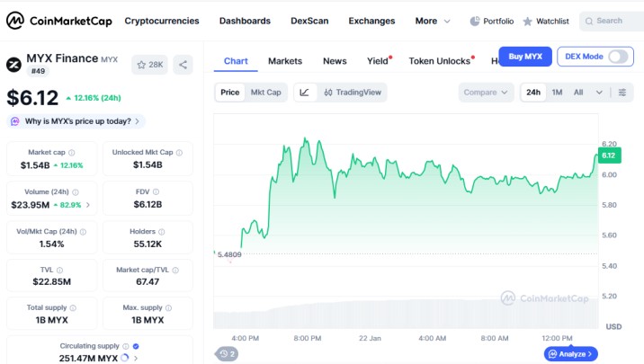
Task: Toggle DEX Mode switch
Action: pos(618,57)
